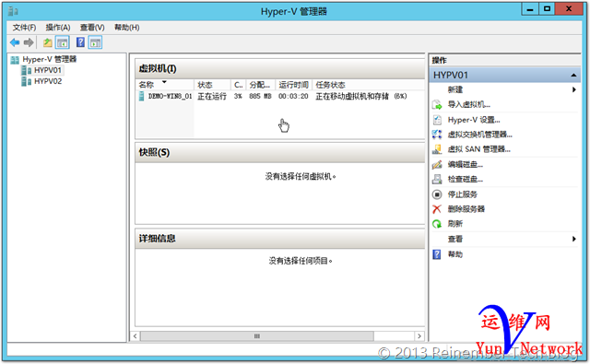Collapse the HYPV01 actions section header
Viewport: 590px width, 364px height.
(x=573, y=76)
